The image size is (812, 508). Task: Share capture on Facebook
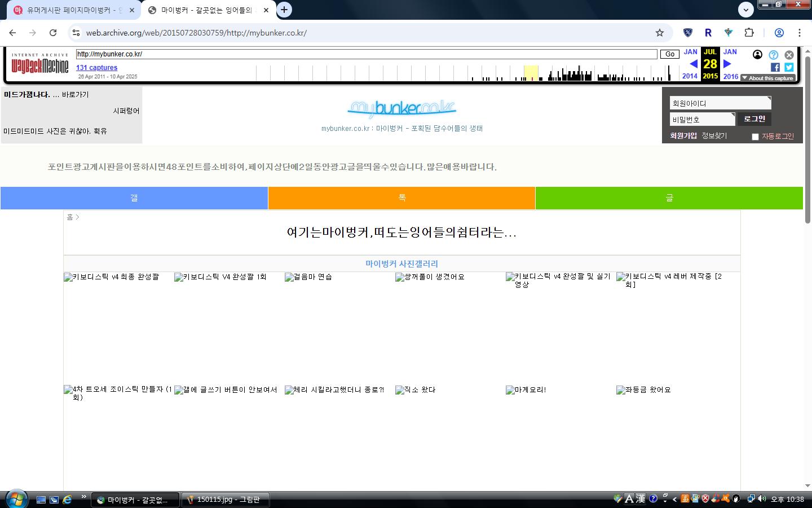(775, 67)
